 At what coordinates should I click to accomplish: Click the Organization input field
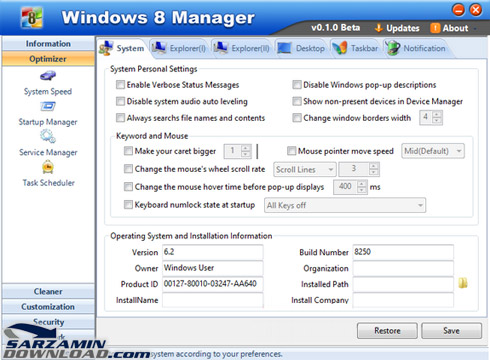(403, 268)
